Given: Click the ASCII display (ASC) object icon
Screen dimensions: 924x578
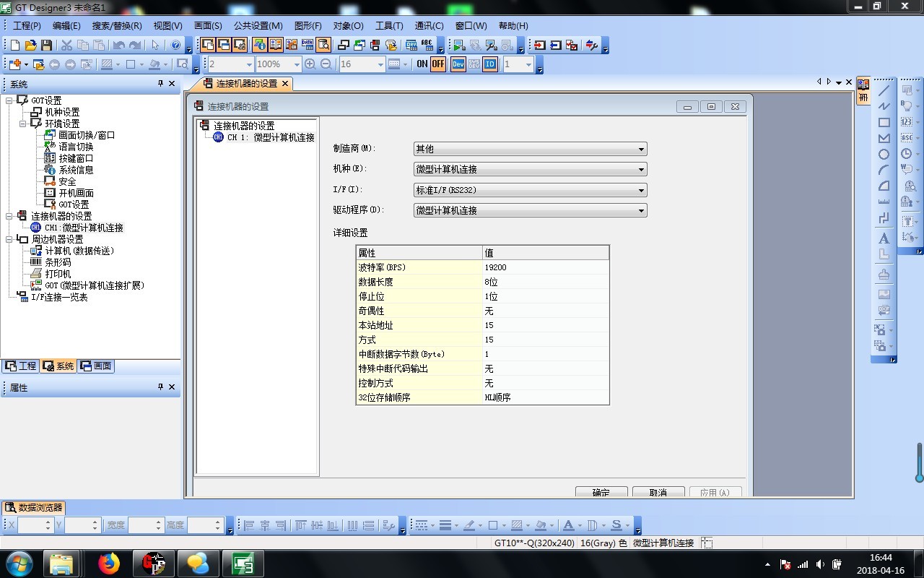Looking at the screenshot, I should pos(907,138).
